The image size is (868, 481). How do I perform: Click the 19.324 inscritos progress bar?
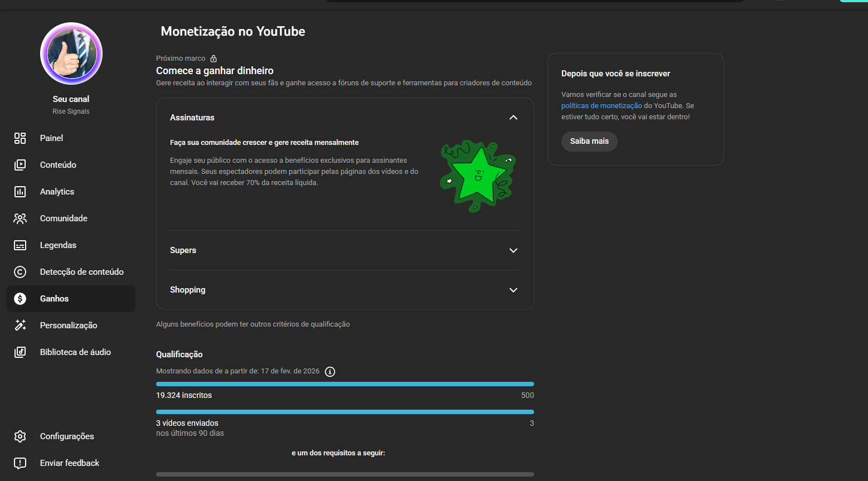click(x=345, y=384)
